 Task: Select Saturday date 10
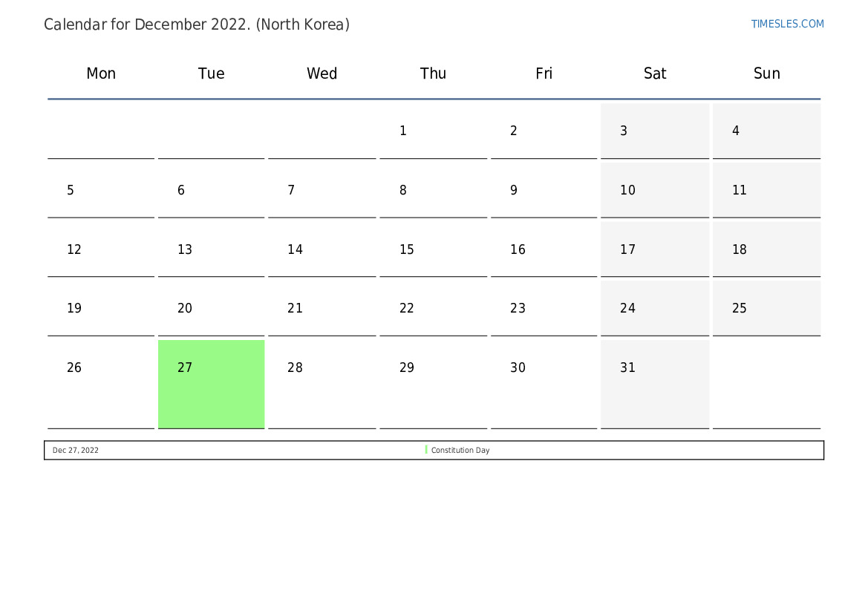click(655, 190)
